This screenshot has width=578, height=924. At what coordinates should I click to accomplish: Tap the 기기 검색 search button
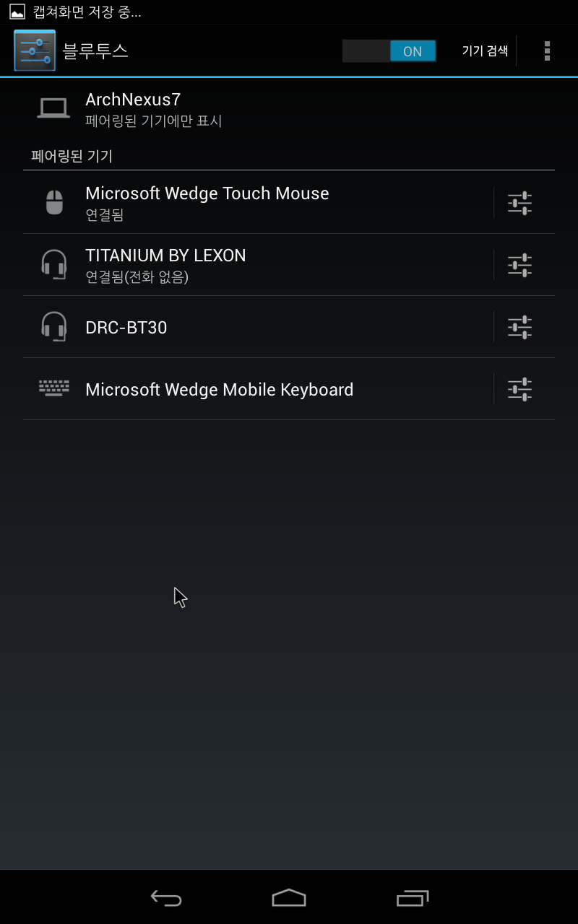click(485, 51)
